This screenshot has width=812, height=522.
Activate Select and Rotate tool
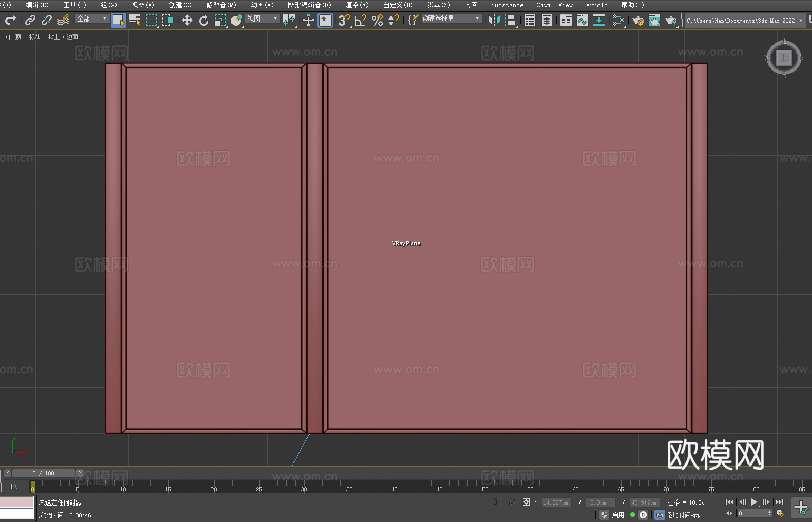click(x=204, y=21)
